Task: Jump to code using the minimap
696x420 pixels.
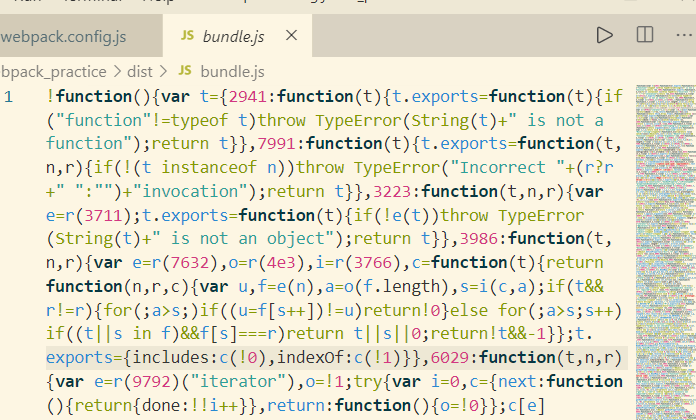Action: 666,252
